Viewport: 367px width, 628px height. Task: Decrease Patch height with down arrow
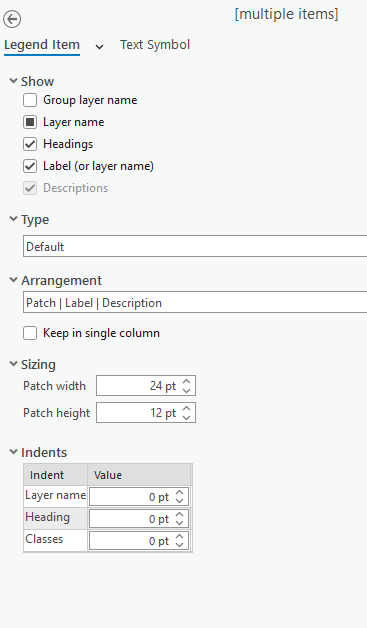coord(186,417)
